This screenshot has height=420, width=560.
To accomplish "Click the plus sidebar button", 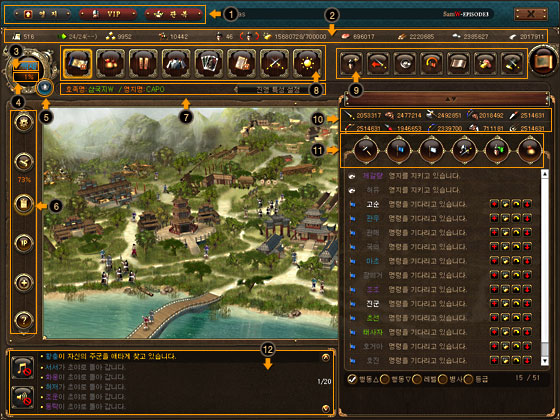I will [x=24, y=282].
